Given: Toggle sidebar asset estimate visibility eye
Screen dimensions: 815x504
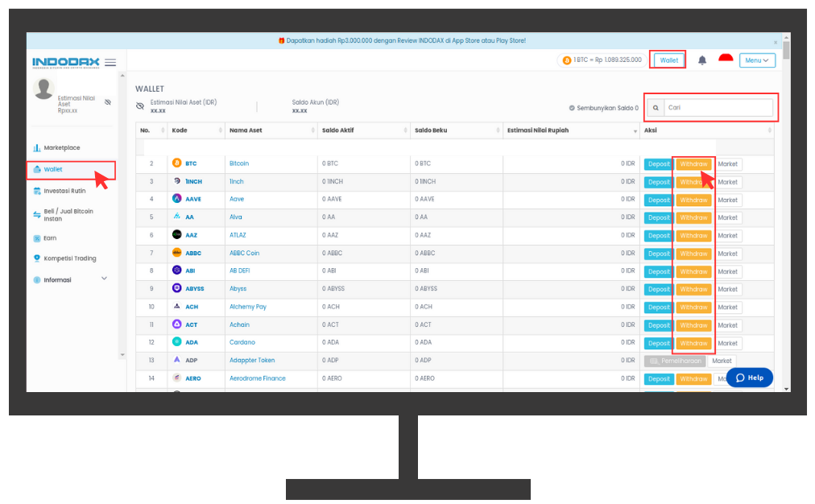Looking at the screenshot, I should click(x=108, y=102).
